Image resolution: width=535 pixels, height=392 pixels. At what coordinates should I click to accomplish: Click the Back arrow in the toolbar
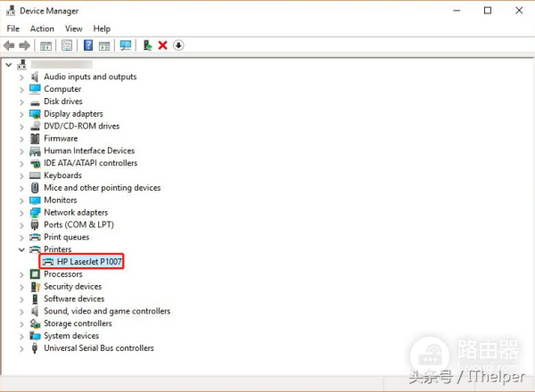click(x=9, y=45)
